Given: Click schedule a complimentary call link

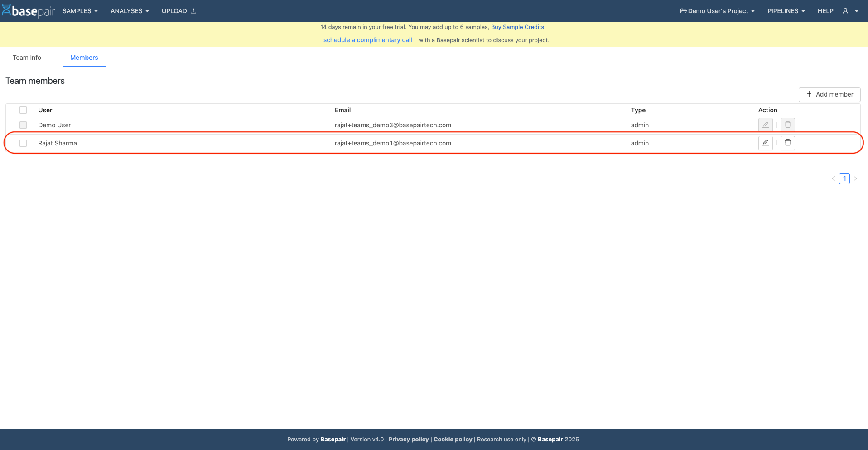Looking at the screenshot, I should 367,40.
